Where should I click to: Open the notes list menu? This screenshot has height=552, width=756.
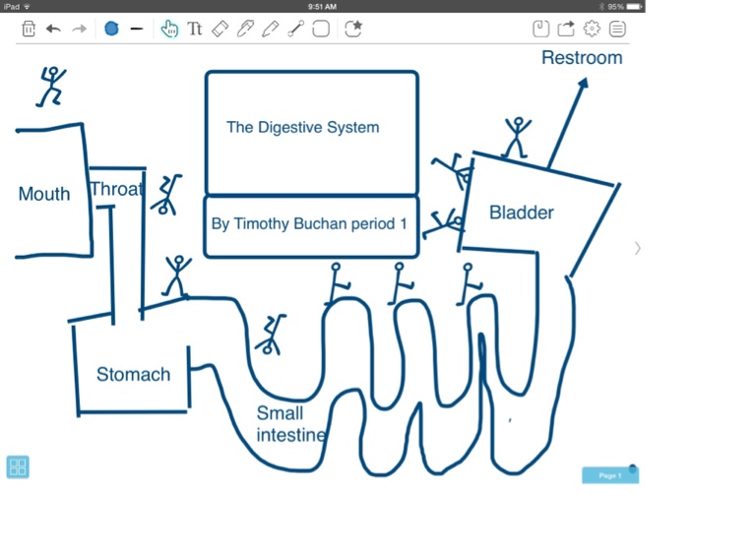click(617, 29)
